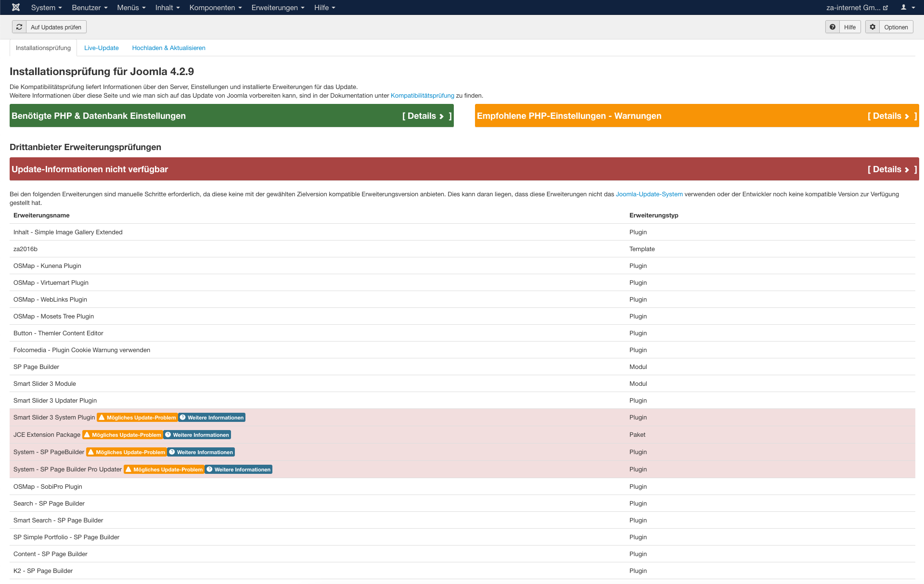
Task: Open the Erweiterungen dropdown menu
Action: (278, 7)
